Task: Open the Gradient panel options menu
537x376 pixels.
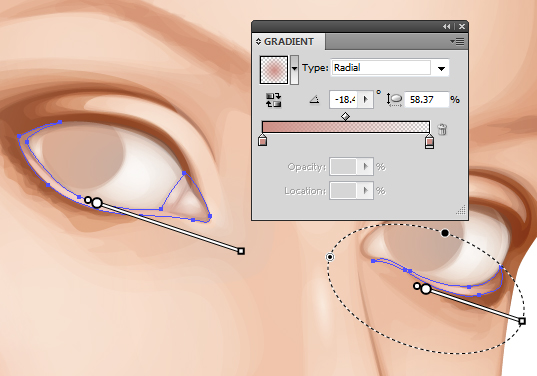Action: click(x=457, y=41)
